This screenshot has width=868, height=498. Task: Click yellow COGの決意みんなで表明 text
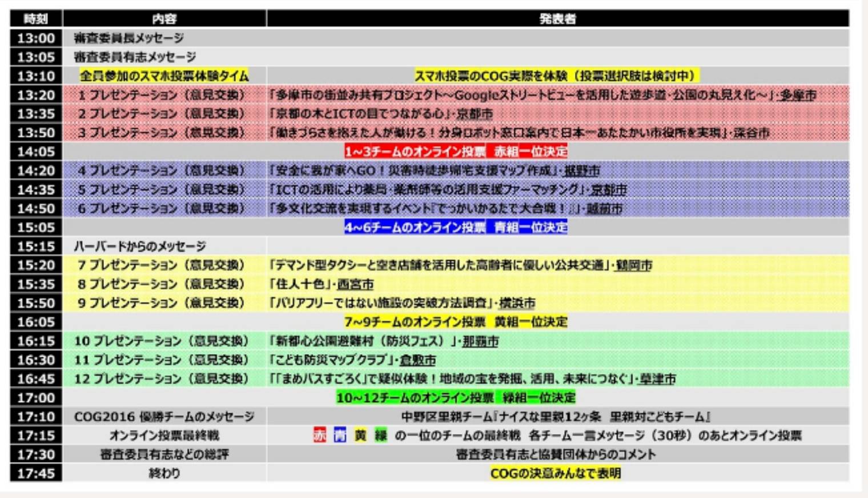556,473
